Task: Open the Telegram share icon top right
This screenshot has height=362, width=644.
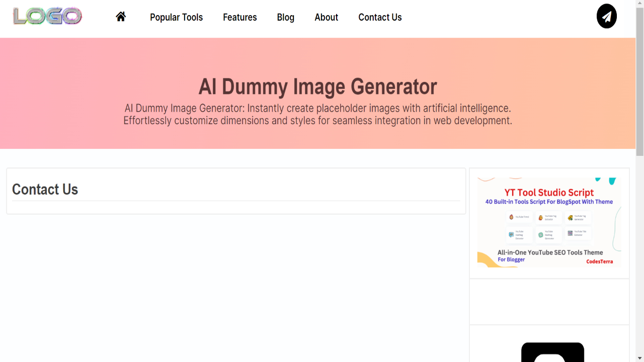Action: [606, 16]
